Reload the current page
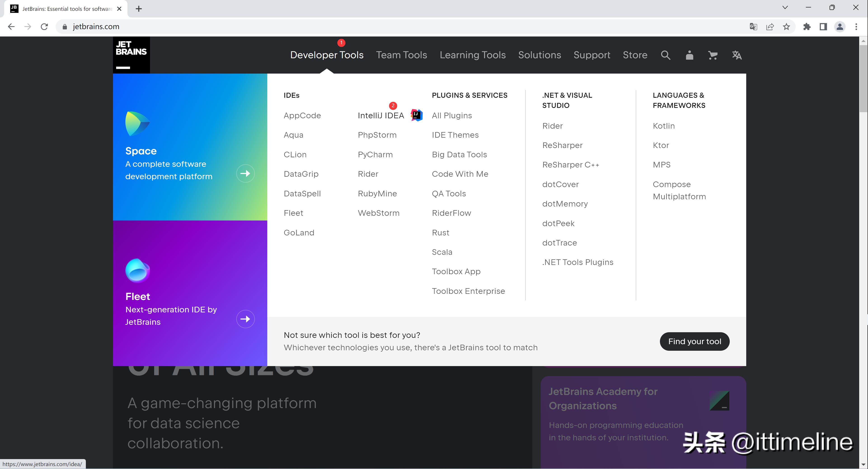The image size is (868, 469). coord(44,27)
